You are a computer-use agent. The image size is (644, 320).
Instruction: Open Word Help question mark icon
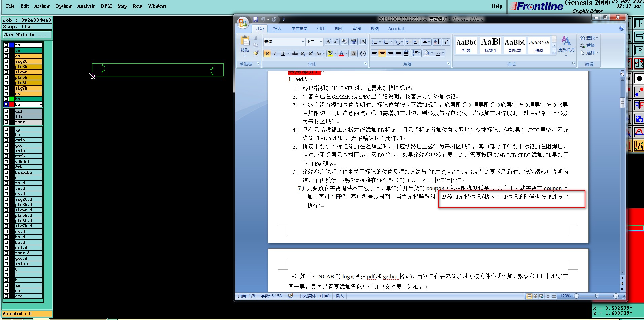tap(622, 29)
